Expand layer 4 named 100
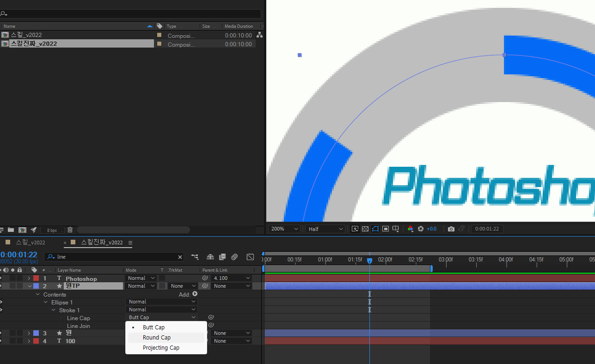The height and width of the screenshot is (364, 595). (29, 341)
